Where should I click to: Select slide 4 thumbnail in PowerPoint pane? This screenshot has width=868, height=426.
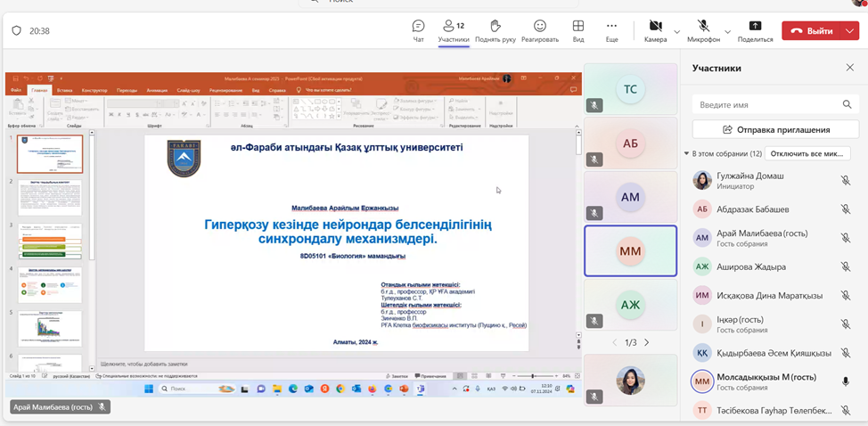[50, 285]
